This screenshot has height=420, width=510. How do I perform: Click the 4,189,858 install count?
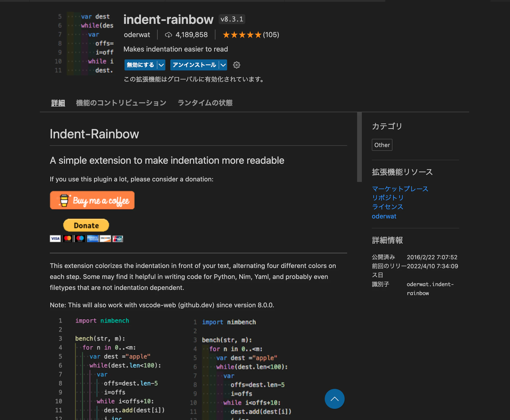(x=191, y=35)
